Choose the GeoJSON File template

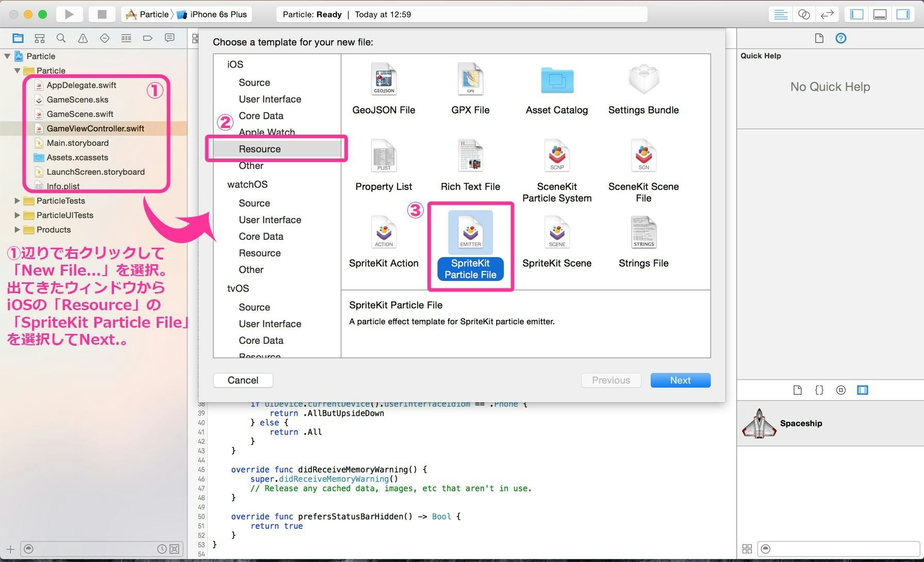click(x=384, y=88)
